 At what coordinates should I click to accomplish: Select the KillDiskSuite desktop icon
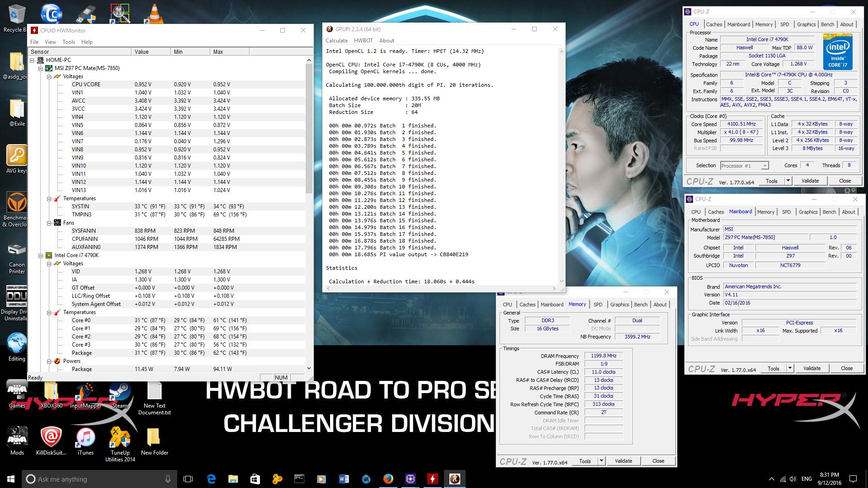click(x=51, y=441)
